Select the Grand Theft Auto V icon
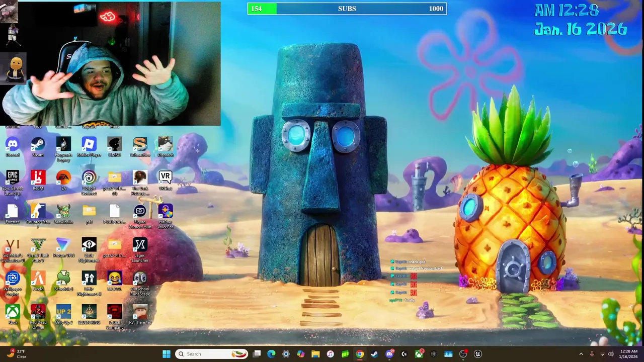The image size is (644, 362). [x=38, y=250]
